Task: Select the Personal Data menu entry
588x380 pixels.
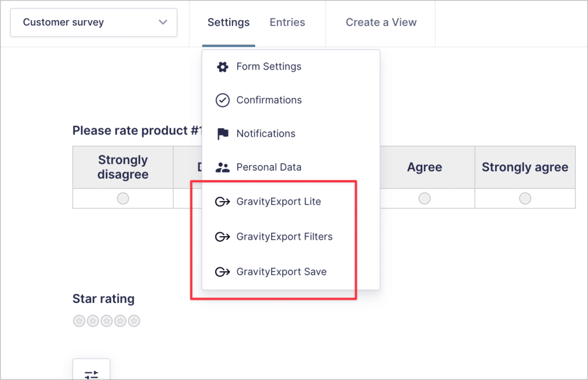Action: 269,167
